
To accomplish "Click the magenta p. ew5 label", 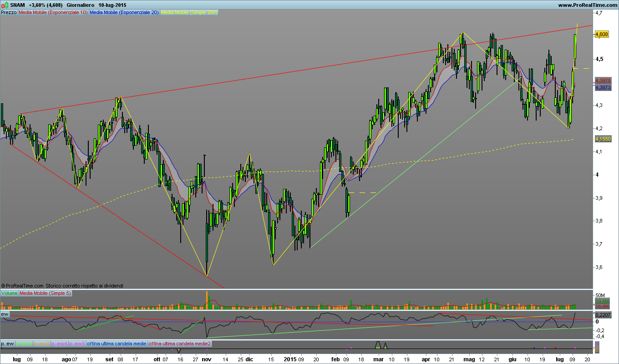I will click(x=77, y=344).
